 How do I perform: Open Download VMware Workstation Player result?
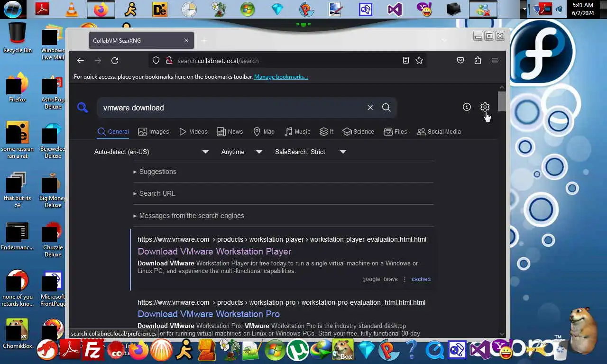[214, 252]
